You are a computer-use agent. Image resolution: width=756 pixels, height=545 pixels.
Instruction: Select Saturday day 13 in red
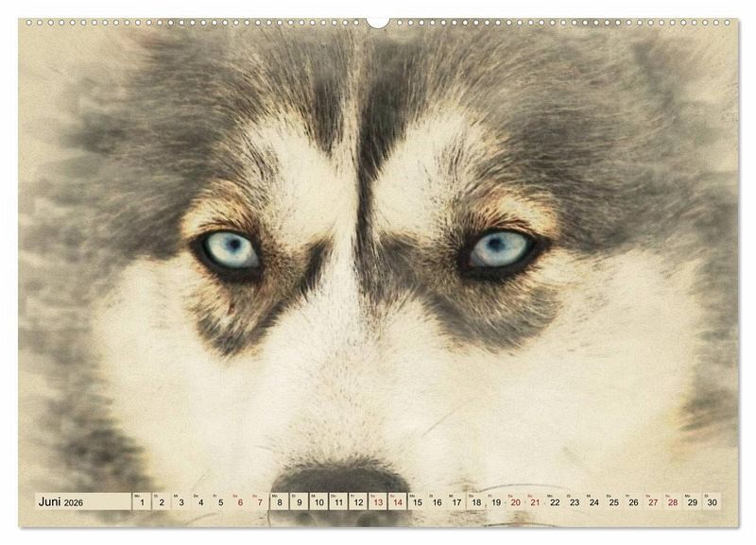tap(378, 502)
